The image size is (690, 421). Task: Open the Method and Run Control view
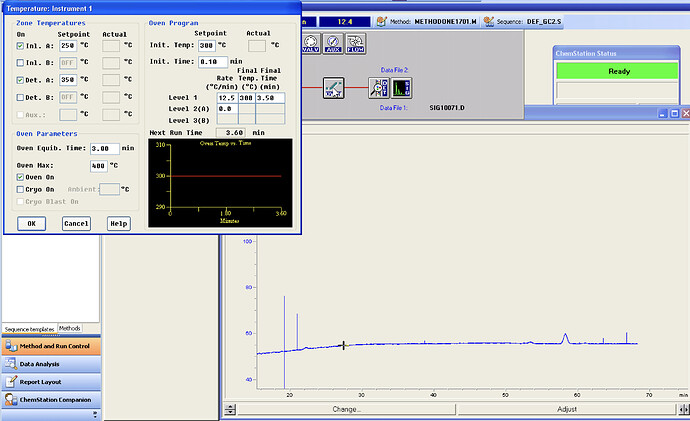point(51,346)
